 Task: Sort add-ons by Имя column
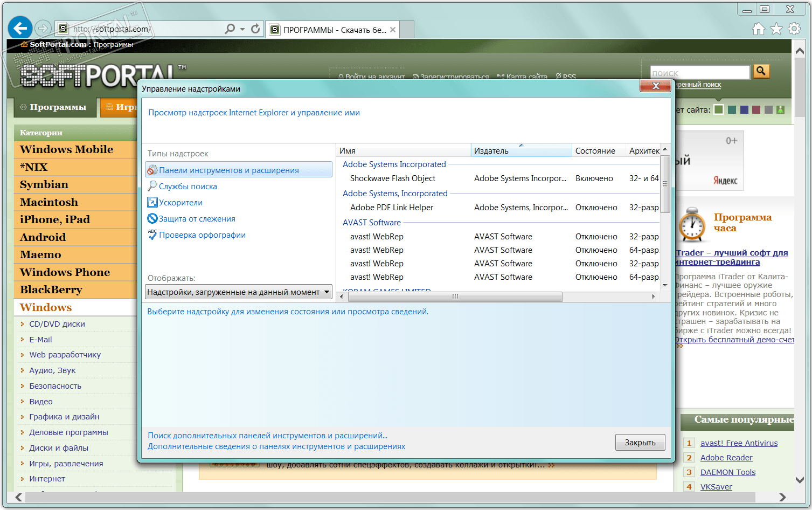pos(404,150)
